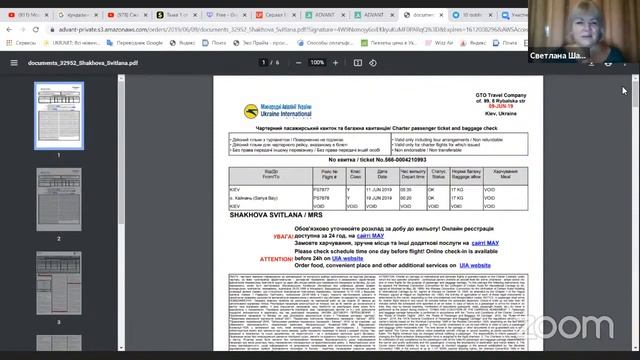The image size is (640, 360).
Task: Switch to the black S icon tab
Action: pos(176,15)
